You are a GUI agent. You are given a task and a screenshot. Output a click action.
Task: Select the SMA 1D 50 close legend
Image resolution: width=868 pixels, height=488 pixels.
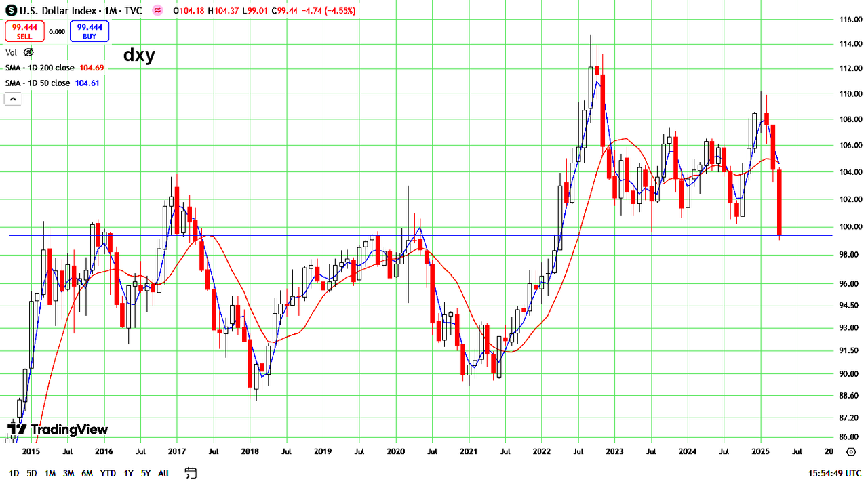click(37, 83)
